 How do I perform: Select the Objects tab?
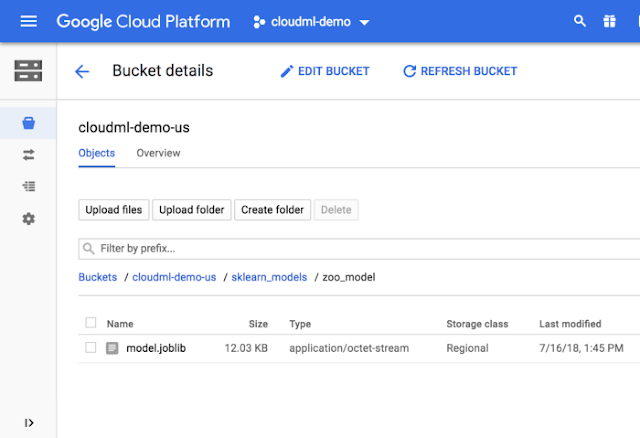tap(96, 153)
